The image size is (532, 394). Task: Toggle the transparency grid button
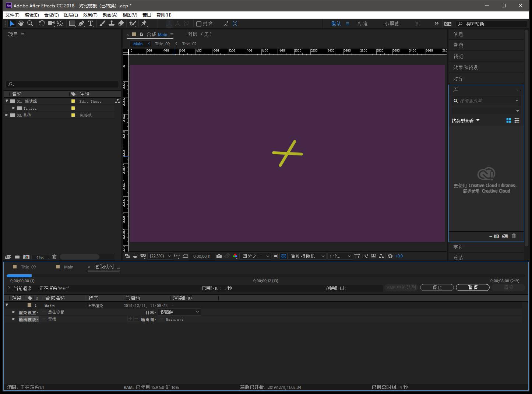point(283,256)
